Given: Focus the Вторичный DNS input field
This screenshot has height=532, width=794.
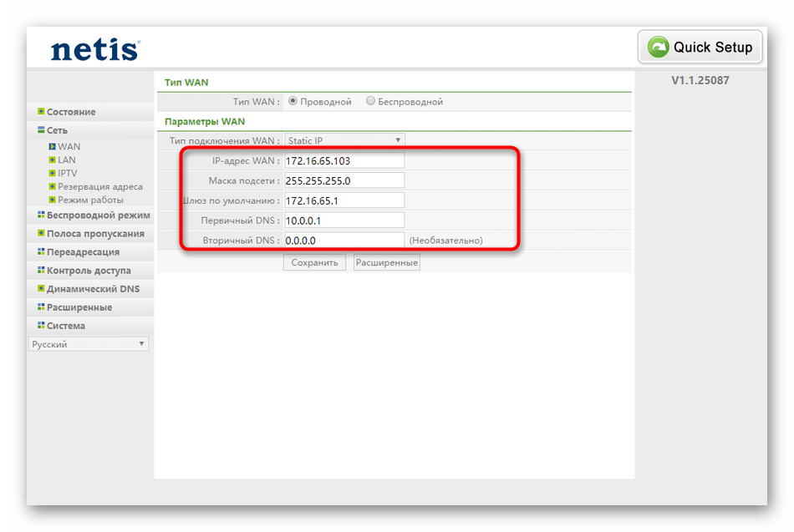Looking at the screenshot, I should point(344,240).
